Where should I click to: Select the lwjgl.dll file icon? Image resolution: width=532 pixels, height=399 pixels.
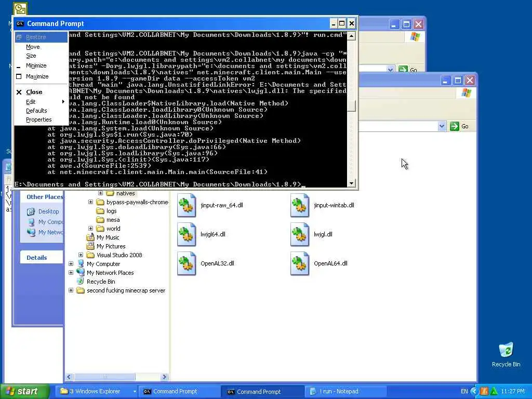(x=300, y=234)
